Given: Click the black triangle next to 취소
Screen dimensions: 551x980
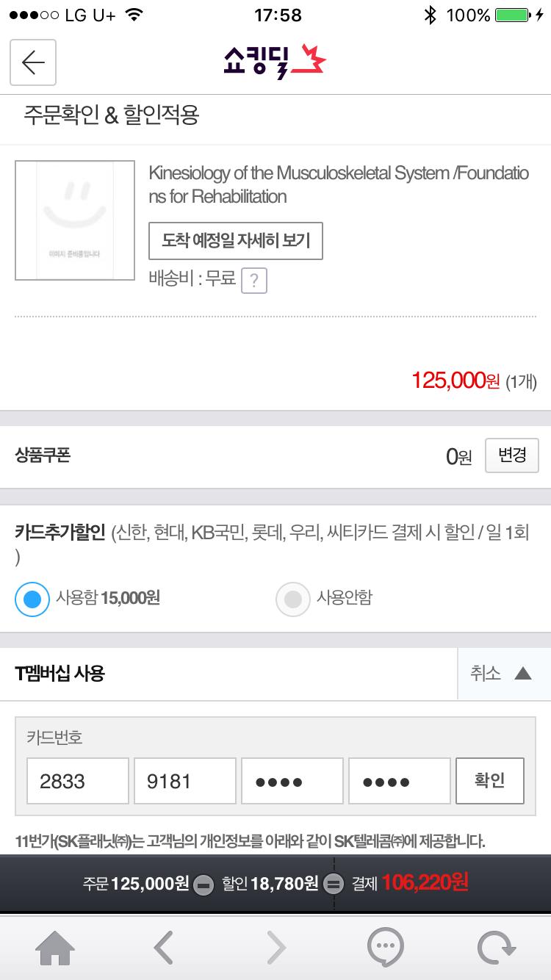Looking at the screenshot, I should (x=523, y=674).
